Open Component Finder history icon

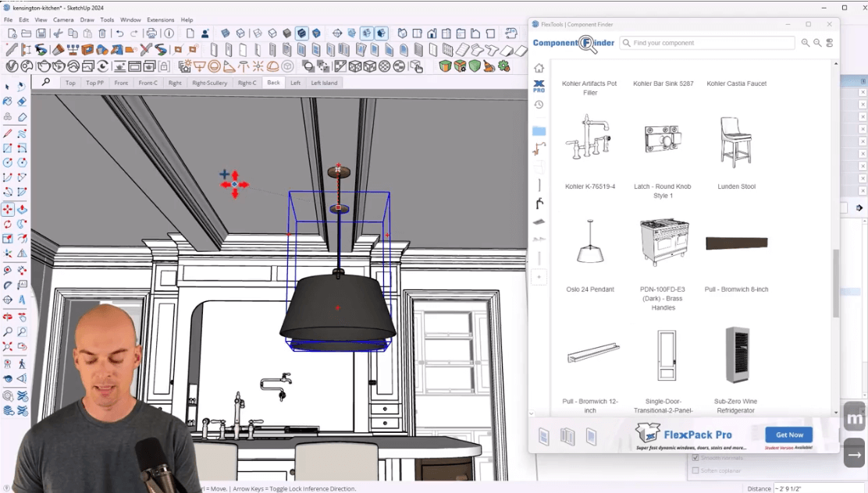(x=539, y=105)
